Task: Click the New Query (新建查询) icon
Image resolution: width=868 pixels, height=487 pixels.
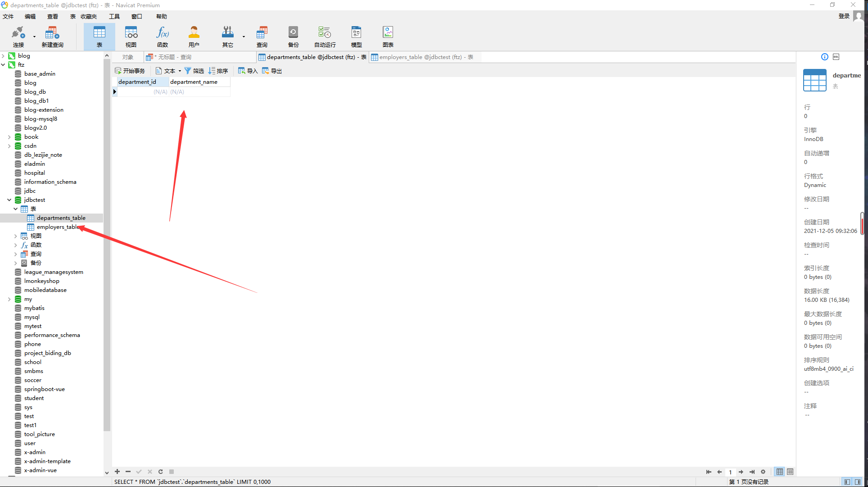Action: click(x=52, y=36)
